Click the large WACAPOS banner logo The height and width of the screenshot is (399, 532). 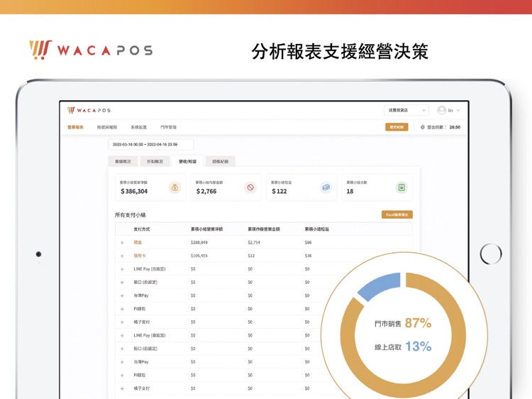coord(91,50)
